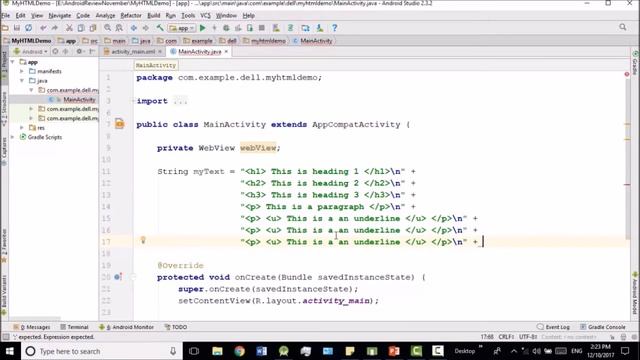
Task: Collapse the java folder in tree
Action: click(22, 81)
